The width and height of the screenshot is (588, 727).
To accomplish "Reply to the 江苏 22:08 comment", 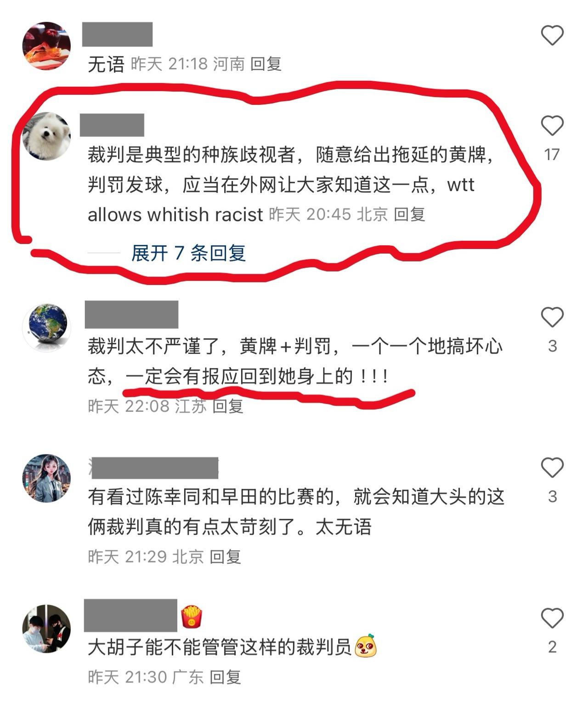I will click(x=227, y=406).
